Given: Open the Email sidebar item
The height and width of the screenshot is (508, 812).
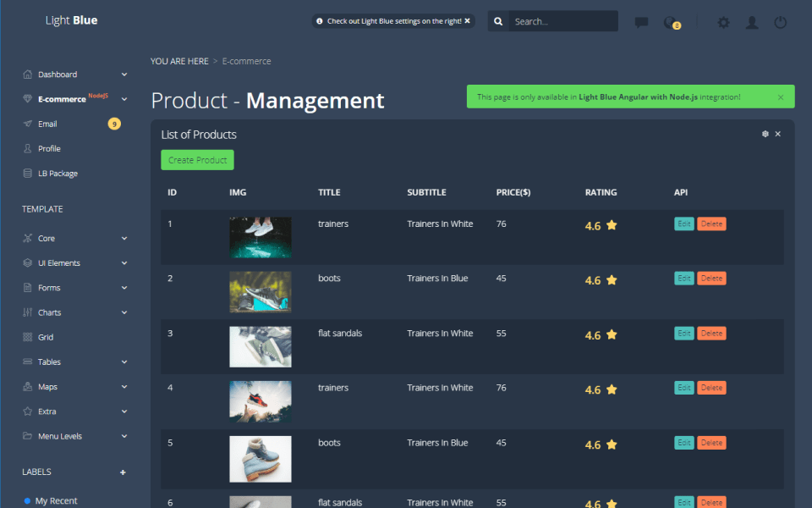Looking at the screenshot, I should (47, 124).
